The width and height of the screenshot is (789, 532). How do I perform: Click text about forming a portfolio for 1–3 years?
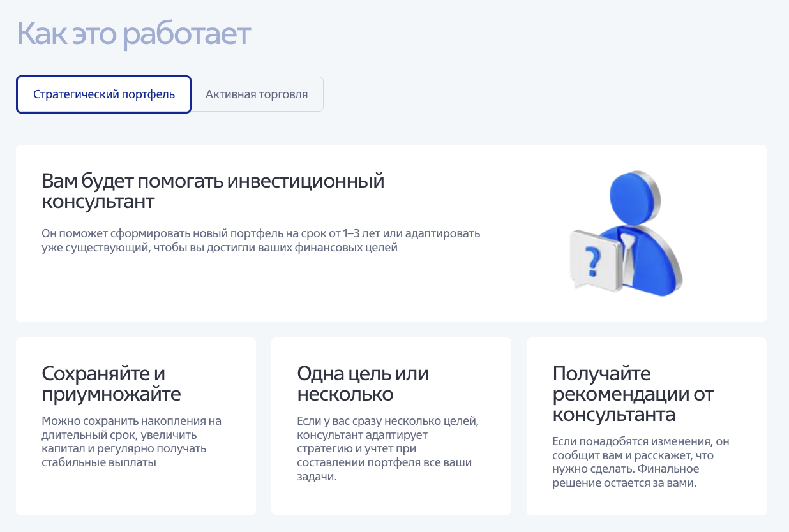260,240
